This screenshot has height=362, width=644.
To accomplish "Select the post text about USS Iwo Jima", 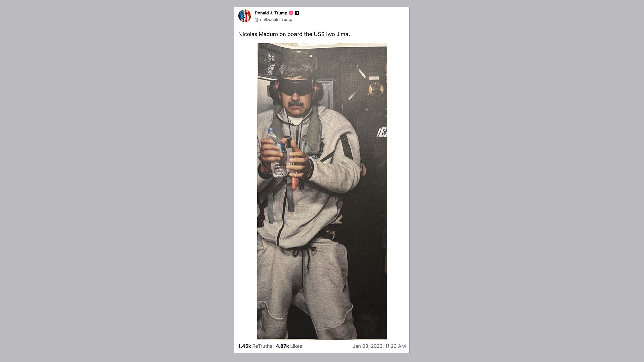I will [294, 34].
